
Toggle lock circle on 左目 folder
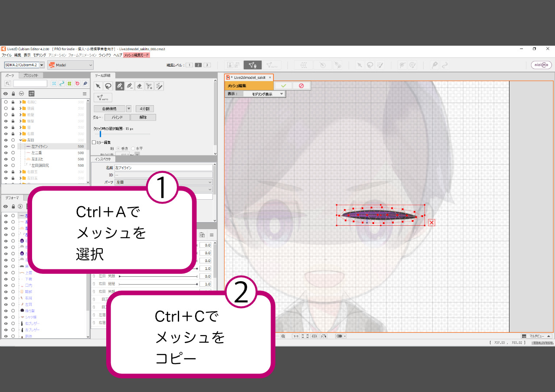pos(13,140)
